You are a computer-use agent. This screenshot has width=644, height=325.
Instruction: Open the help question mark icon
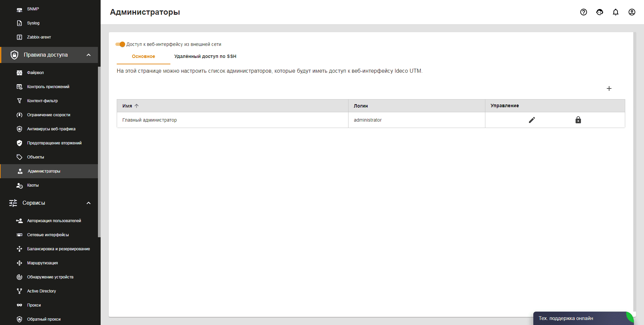tap(584, 12)
